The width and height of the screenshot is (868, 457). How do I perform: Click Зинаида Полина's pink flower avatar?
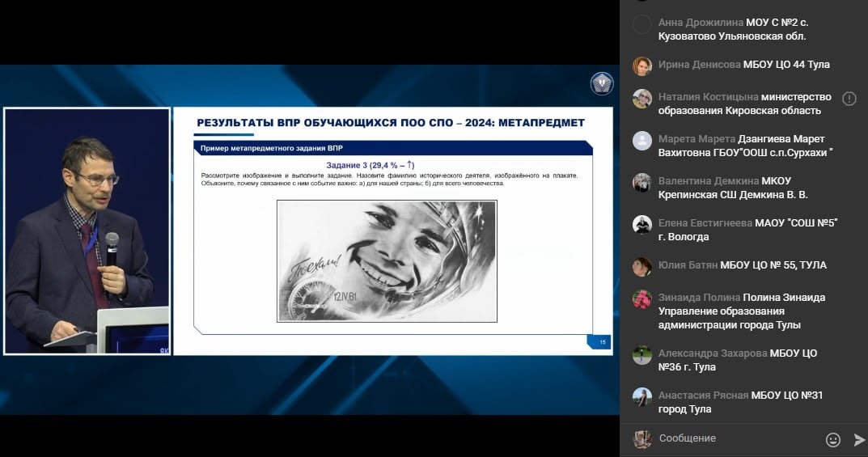(641, 298)
